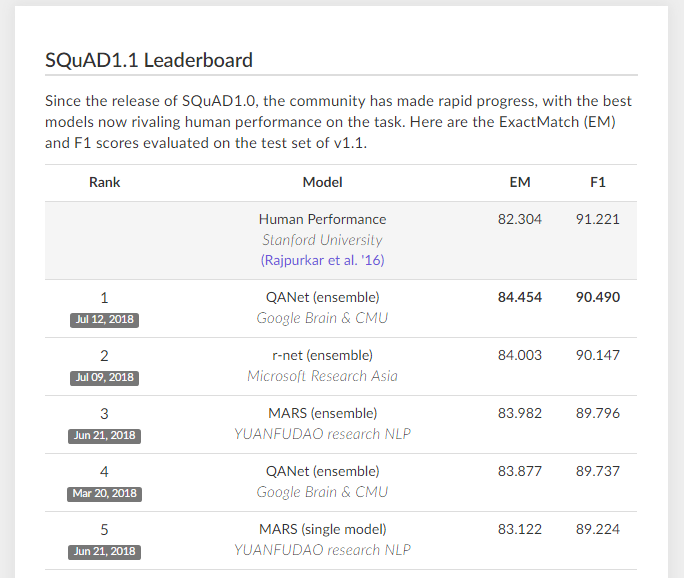Click the EM column header
The image size is (684, 578).
point(520,182)
